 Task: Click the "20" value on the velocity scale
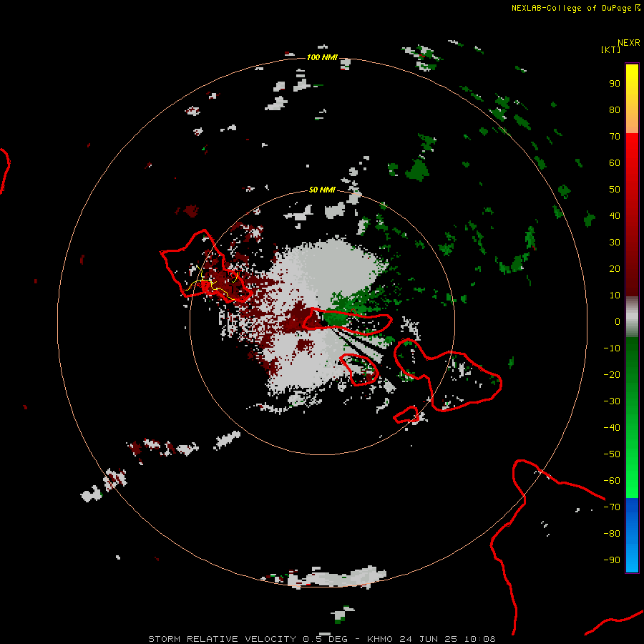coord(615,269)
